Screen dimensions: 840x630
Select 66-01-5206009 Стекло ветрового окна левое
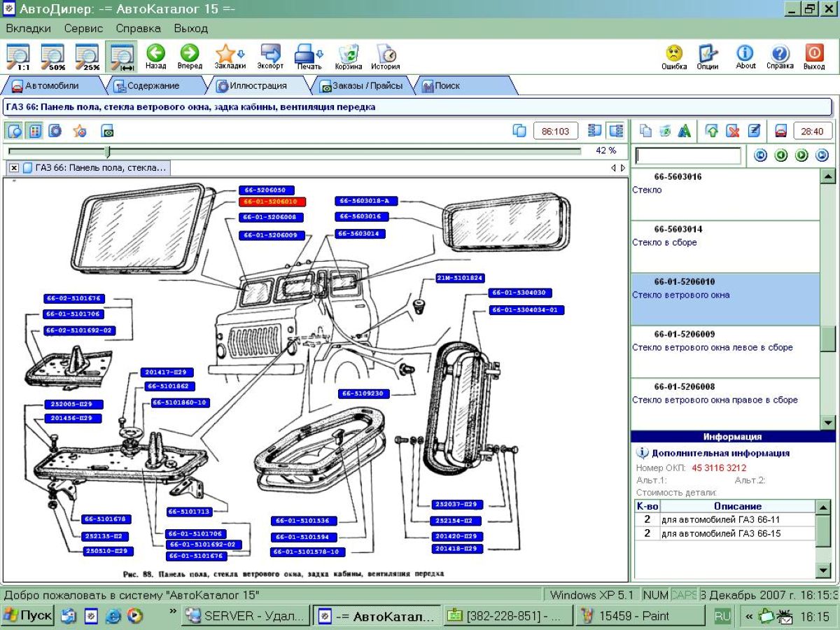point(725,351)
